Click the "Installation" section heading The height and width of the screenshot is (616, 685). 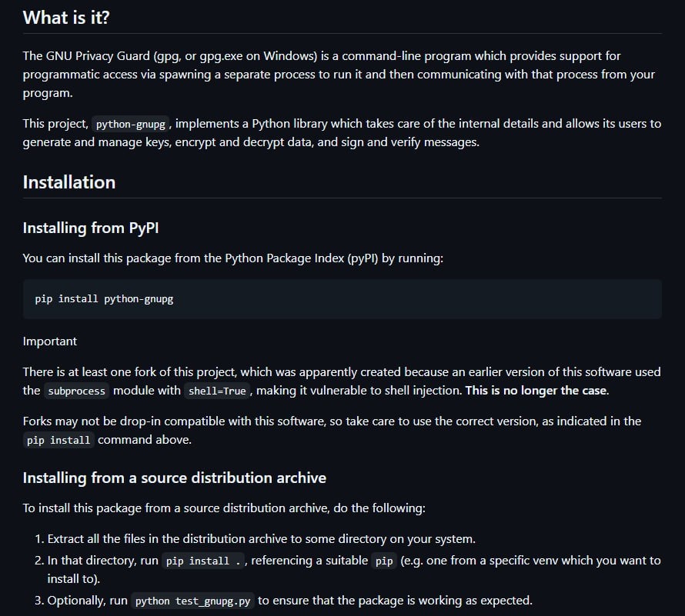click(x=69, y=182)
